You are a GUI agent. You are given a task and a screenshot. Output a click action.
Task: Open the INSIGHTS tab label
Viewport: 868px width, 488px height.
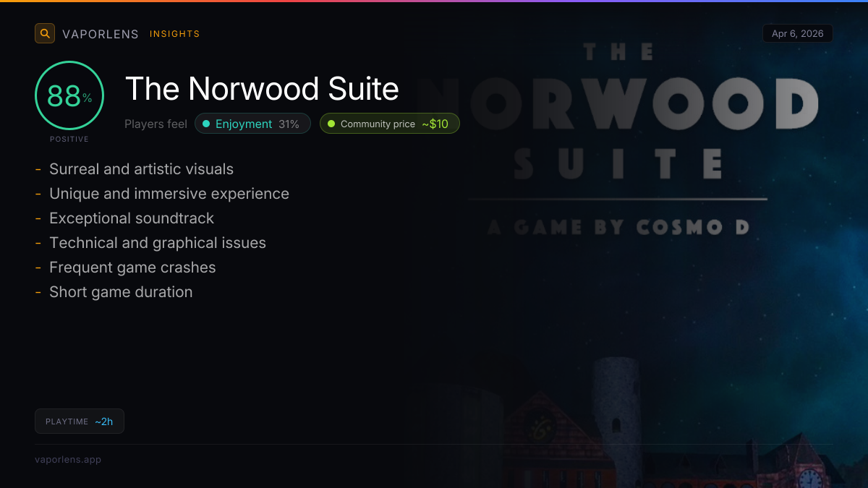[174, 34]
